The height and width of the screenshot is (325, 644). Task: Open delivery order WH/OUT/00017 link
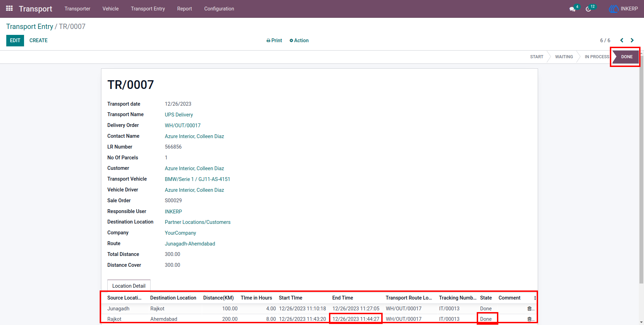(x=183, y=126)
